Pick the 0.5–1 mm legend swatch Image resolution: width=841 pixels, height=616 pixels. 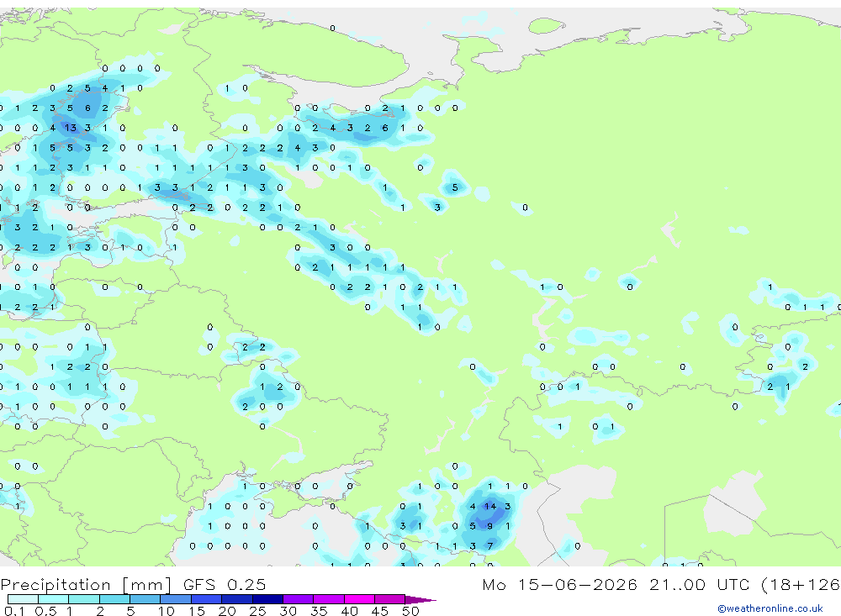pyautogui.click(x=54, y=599)
